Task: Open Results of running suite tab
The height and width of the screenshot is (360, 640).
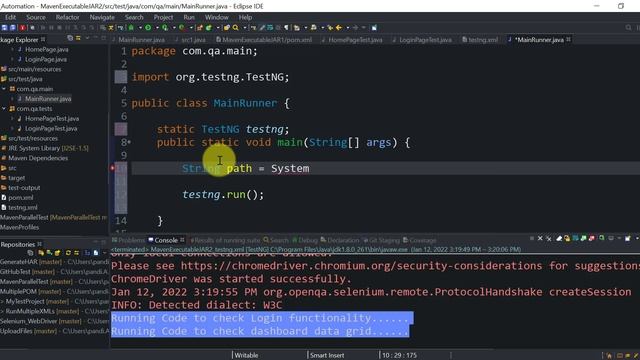Action: tap(225, 240)
